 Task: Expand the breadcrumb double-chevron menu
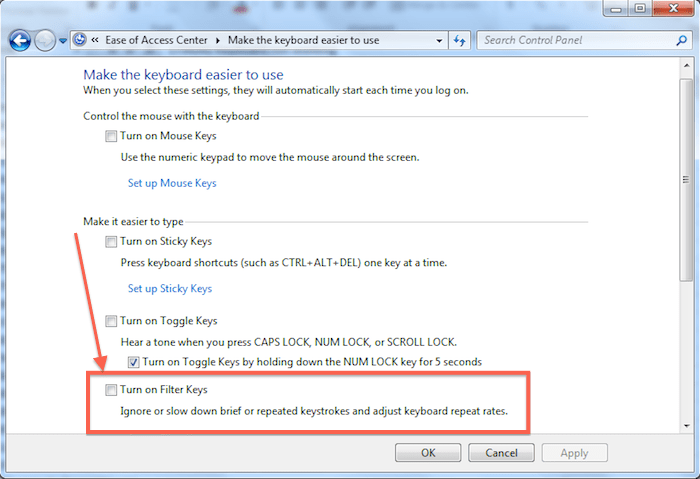coord(94,41)
